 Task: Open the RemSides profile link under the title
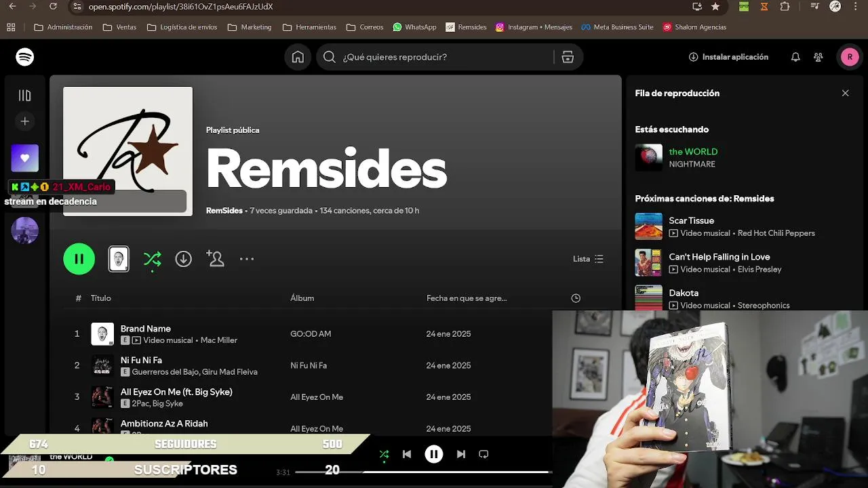click(224, 211)
